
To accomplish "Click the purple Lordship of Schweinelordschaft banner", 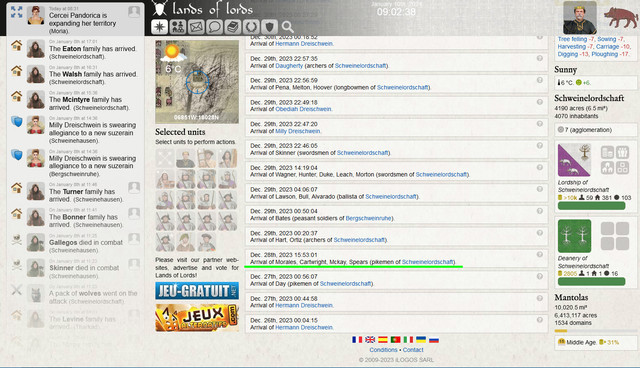I will (x=574, y=160).
